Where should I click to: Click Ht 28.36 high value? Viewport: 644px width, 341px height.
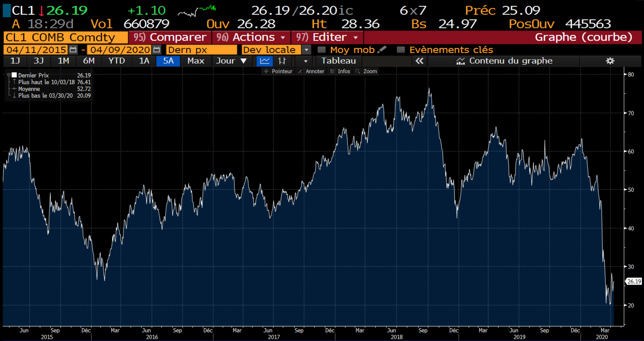click(360, 24)
